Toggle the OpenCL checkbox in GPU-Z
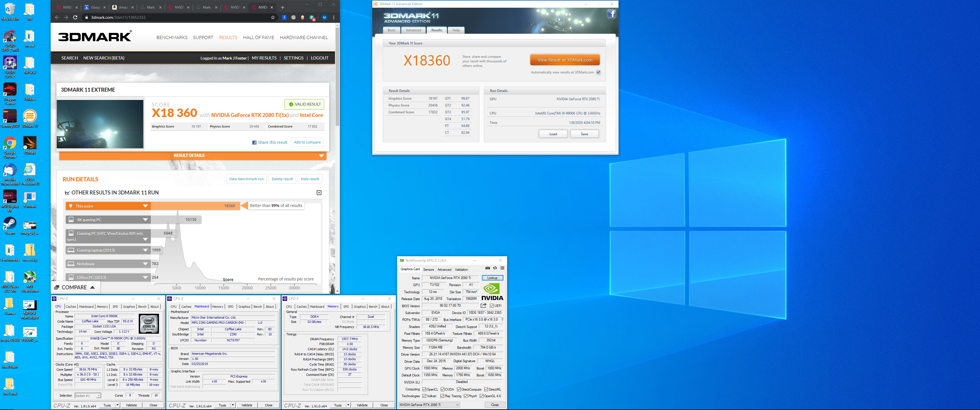Image resolution: width=980 pixels, height=410 pixels. pos(424,389)
